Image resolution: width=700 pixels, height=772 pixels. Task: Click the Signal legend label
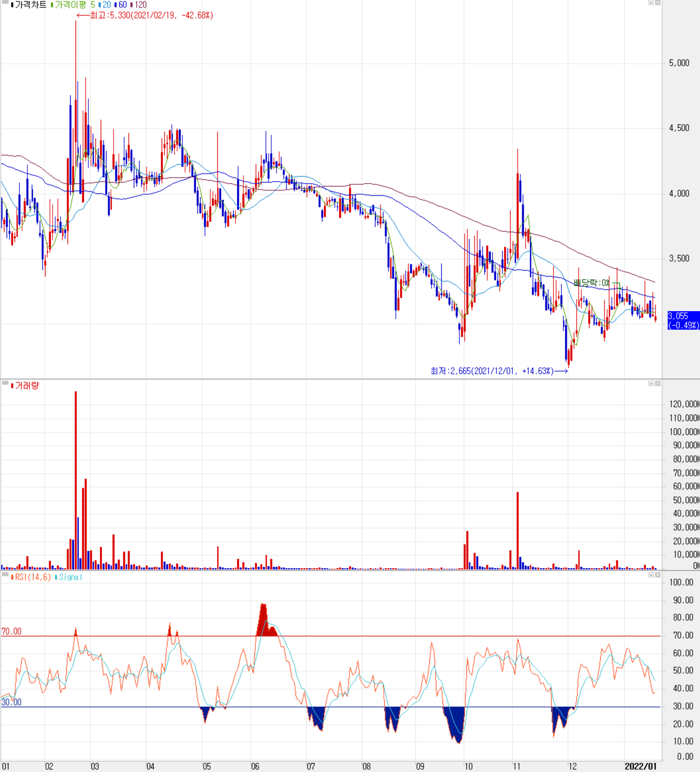coord(68,577)
